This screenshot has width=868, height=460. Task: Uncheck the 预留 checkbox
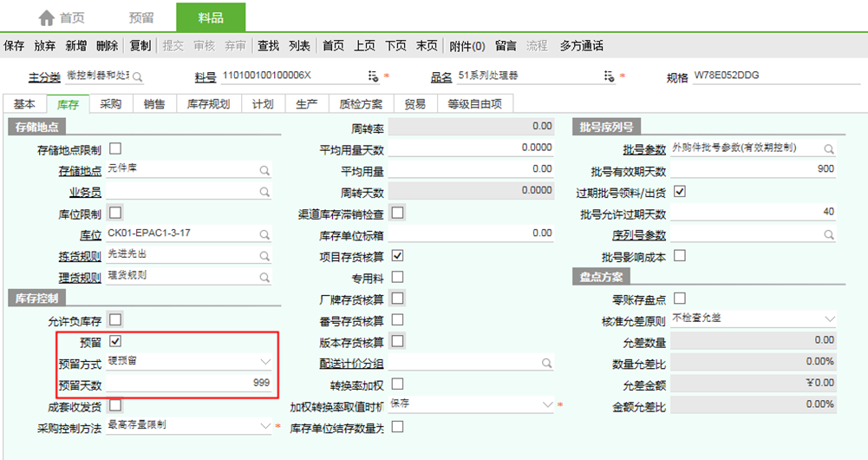[x=115, y=342]
